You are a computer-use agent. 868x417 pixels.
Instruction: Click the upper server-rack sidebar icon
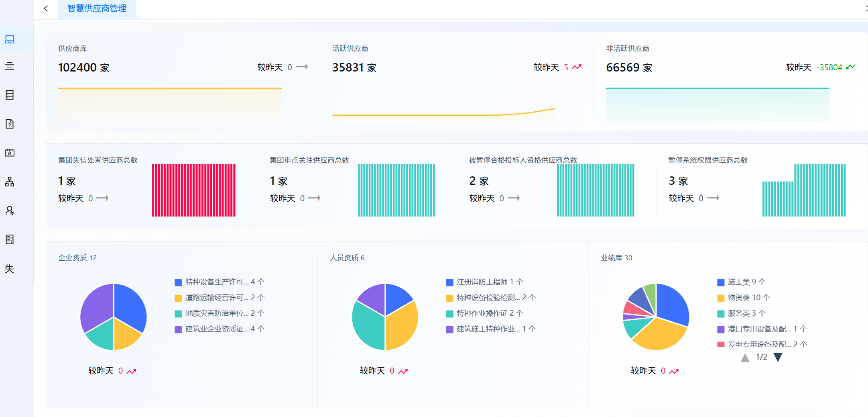pyautogui.click(x=10, y=95)
